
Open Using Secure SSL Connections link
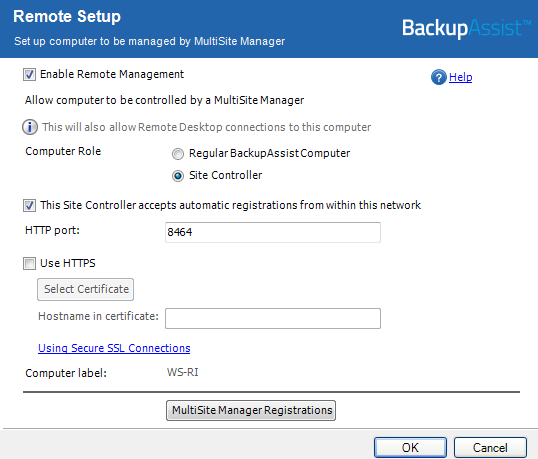click(114, 348)
